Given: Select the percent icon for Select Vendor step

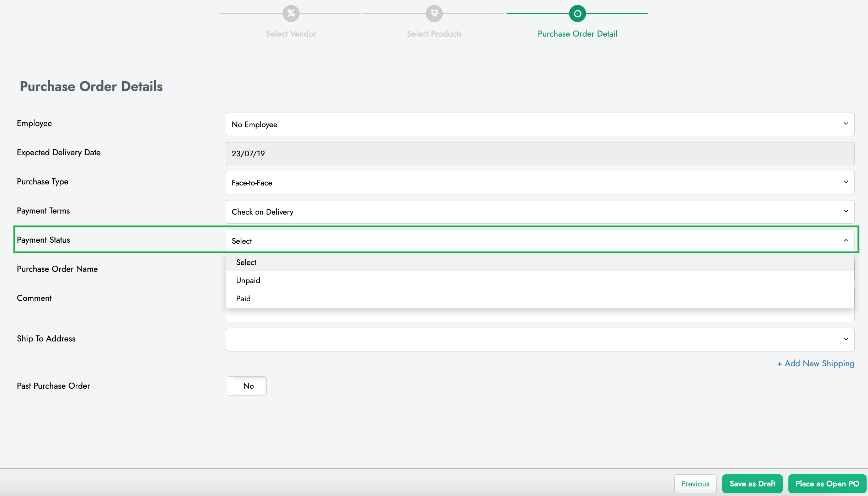Looking at the screenshot, I should pos(291,14).
